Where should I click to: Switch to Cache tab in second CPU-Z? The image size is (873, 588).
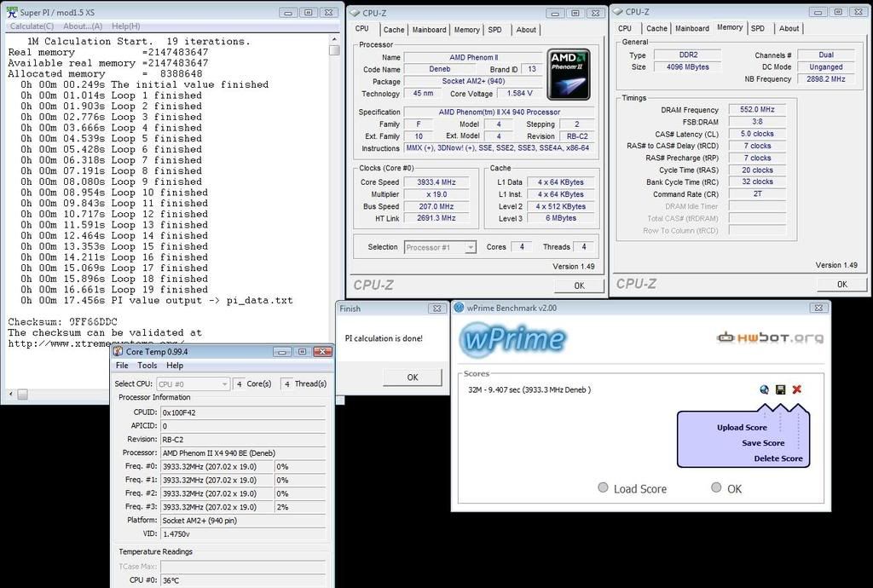(656, 28)
